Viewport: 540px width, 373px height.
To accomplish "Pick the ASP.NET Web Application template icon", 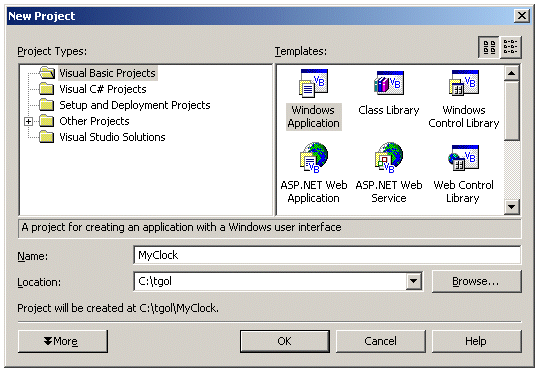I will coord(313,158).
